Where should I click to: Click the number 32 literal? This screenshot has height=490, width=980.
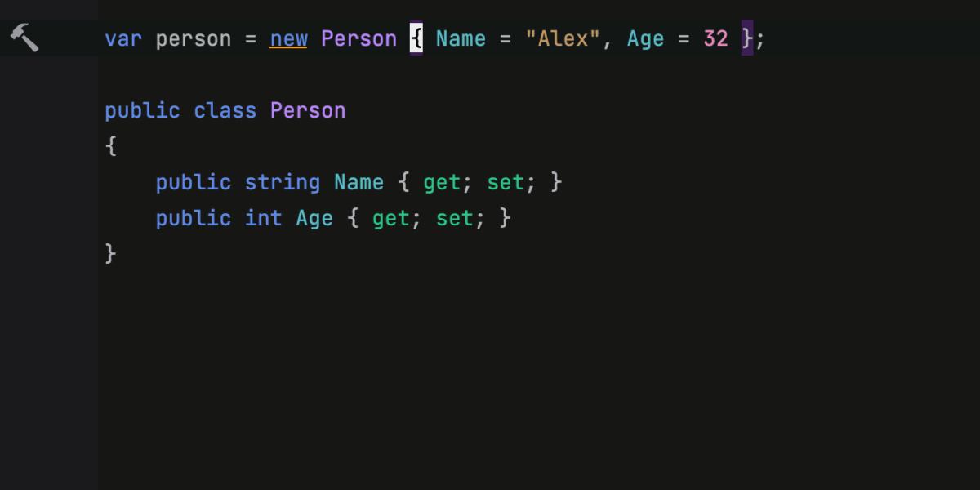(x=715, y=38)
